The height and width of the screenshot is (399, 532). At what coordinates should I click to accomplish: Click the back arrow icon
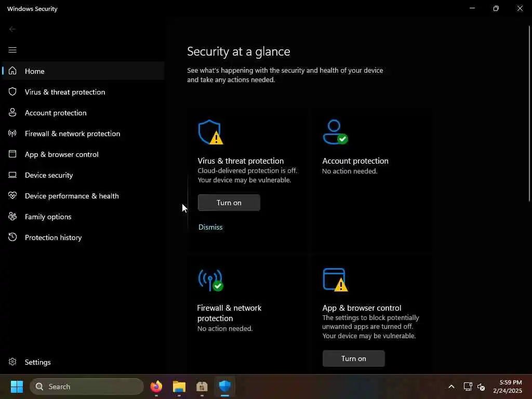coord(12,30)
